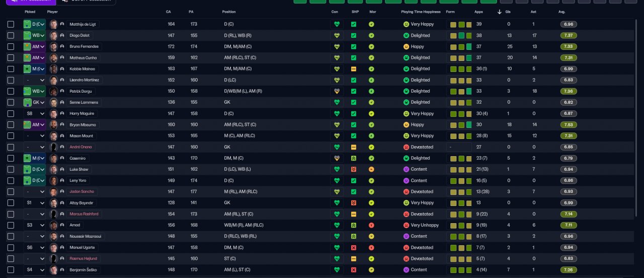Open the S1 Picked dropdown for Altay Bayındır
The width and height of the screenshot is (644, 278).
click(34, 202)
